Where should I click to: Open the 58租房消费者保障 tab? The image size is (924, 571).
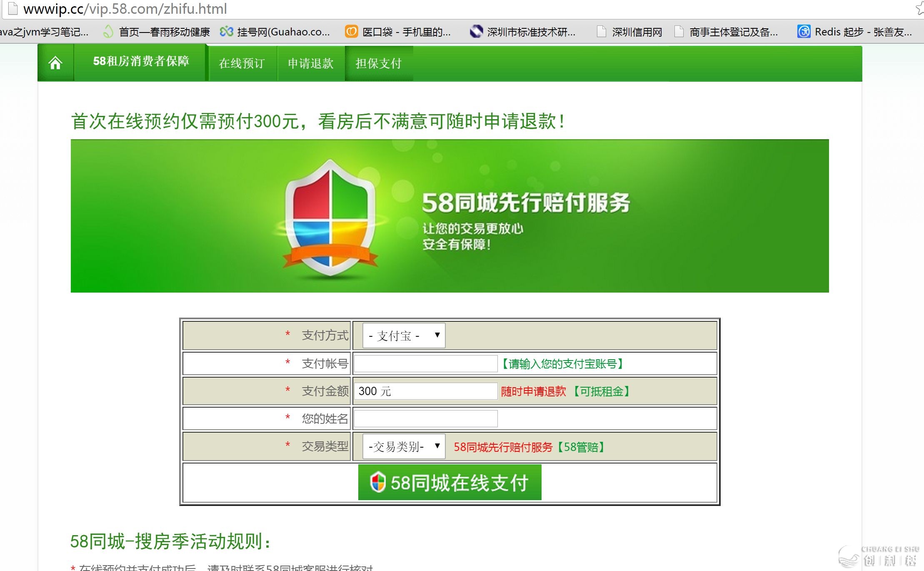click(x=141, y=62)
